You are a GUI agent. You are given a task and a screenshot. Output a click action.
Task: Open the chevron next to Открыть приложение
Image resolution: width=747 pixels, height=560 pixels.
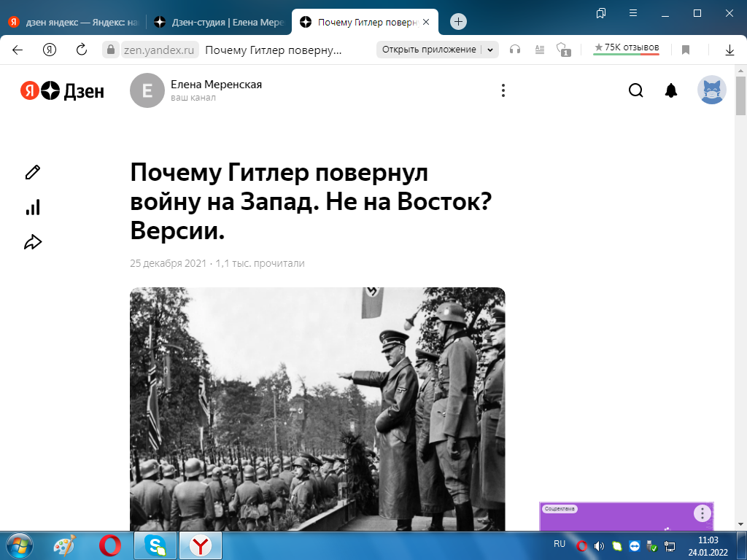coord(489,50)
